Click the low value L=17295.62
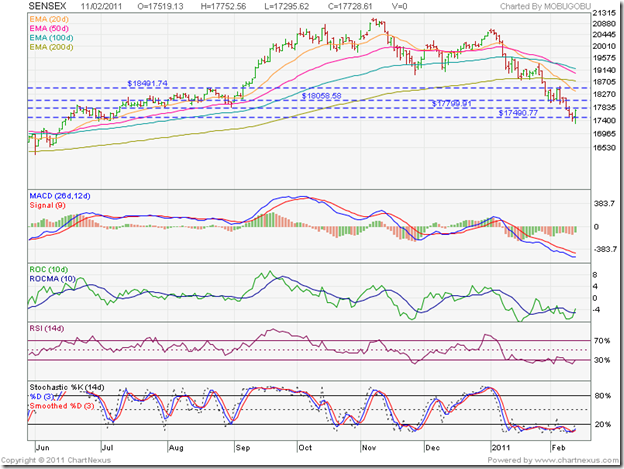 coord(286,6)
